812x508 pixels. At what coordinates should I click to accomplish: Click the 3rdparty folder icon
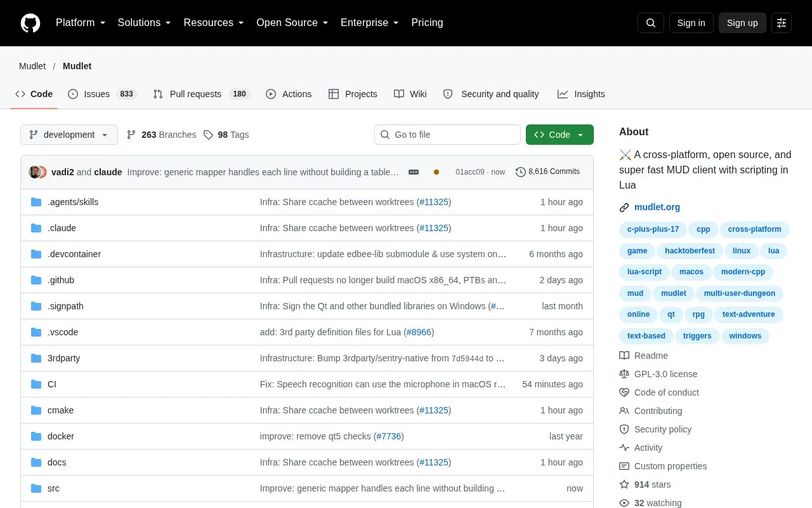pos(36,358)
